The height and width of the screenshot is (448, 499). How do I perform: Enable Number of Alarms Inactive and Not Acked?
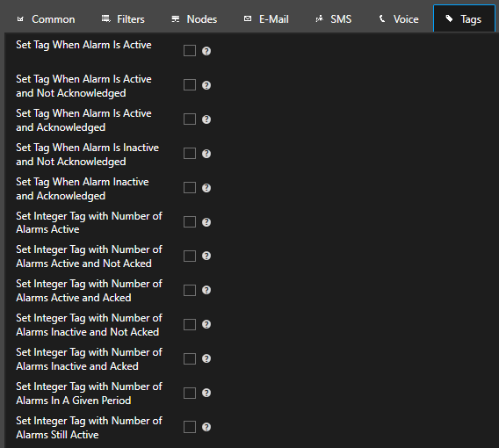(x=190, y=324)
